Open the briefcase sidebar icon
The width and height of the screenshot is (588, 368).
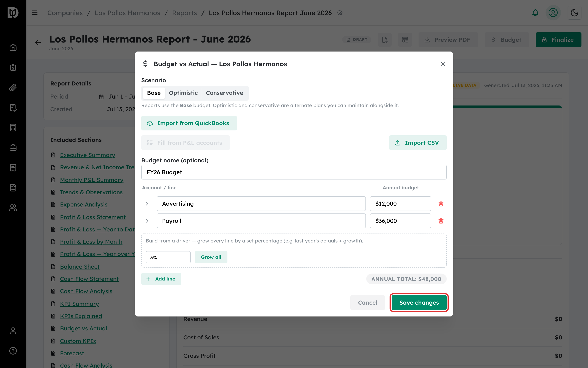pos(13,147)
